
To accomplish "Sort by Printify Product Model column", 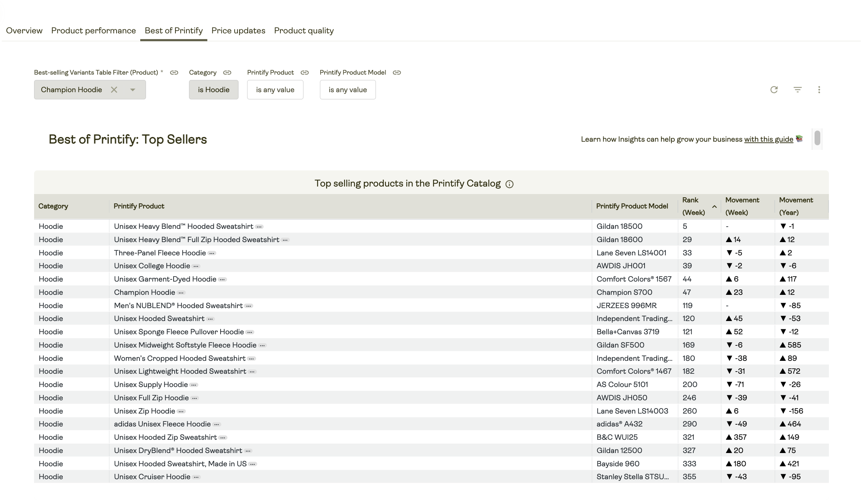I will (x=632, y=206).
